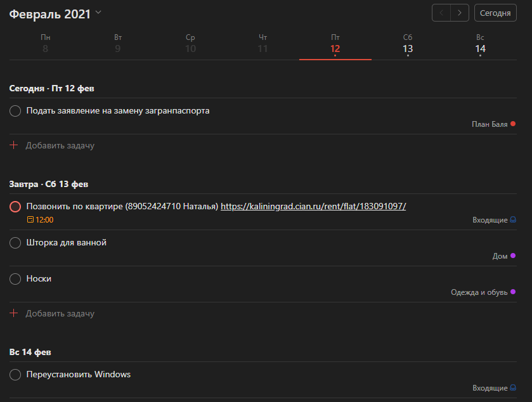
Task: Complete the загранпаспорт application task
Action: click(x=16, y=111)
